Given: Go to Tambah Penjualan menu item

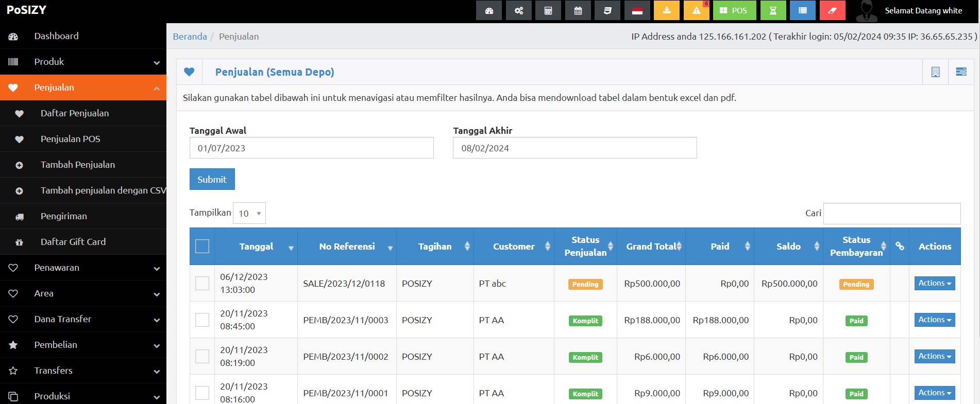Looking at the screenshot, I should coord(78,165).
